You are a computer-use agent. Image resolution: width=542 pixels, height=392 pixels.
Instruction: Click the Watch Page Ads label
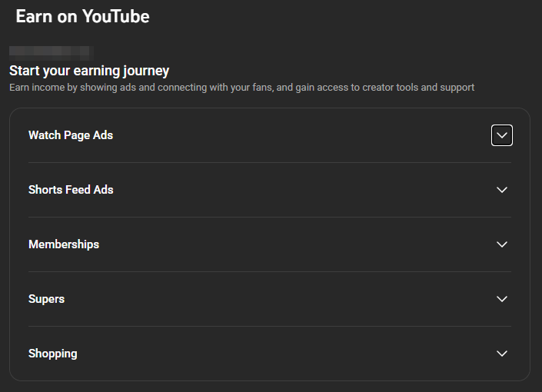(x=71, y=135)
